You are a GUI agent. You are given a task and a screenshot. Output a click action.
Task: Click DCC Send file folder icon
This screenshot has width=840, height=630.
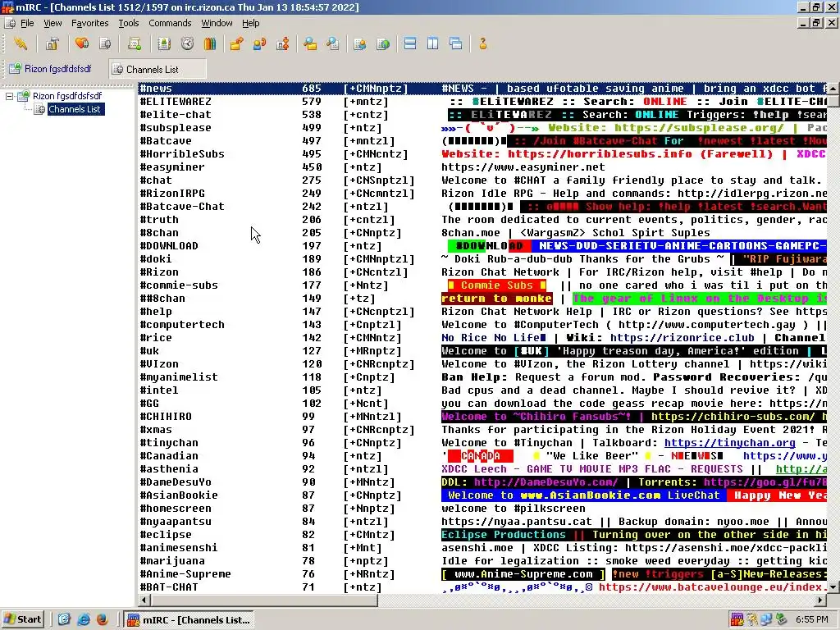(x=236, y=43)
